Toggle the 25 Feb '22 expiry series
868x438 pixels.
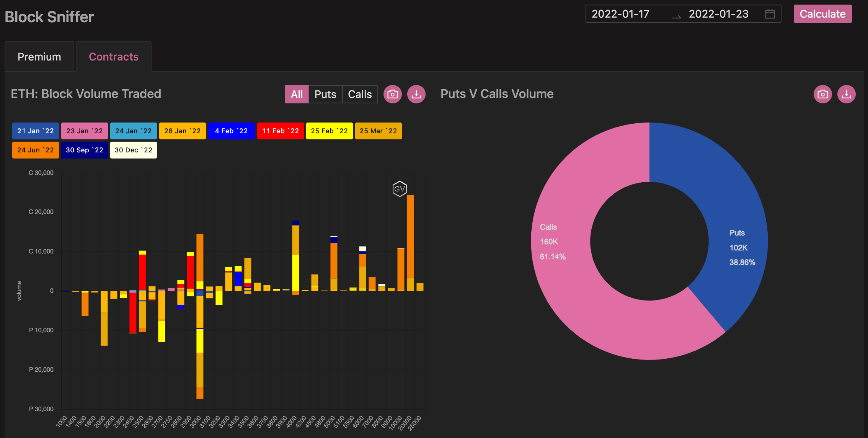[x=330, y=131]
